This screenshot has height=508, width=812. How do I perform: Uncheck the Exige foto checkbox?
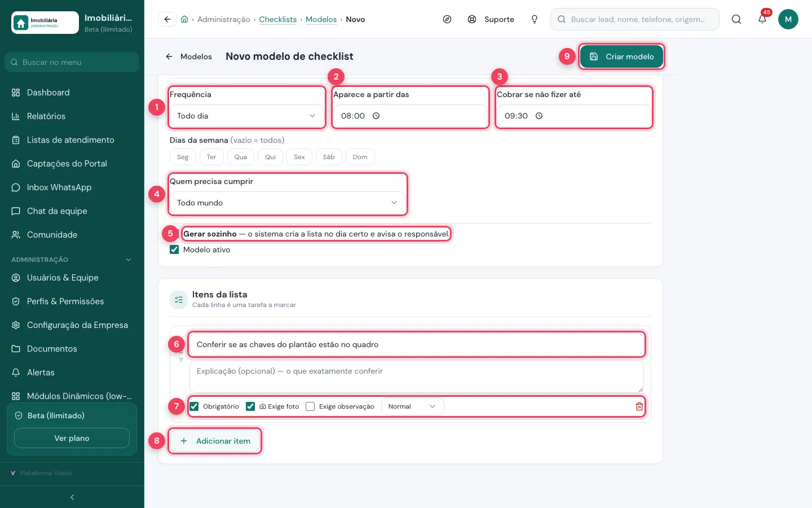click(x=250, y=406)
